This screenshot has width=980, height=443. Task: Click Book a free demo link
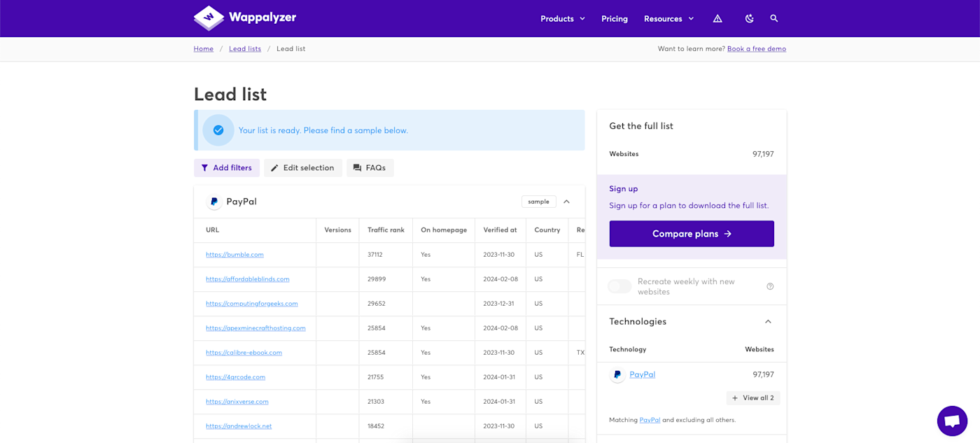[757, 49]
